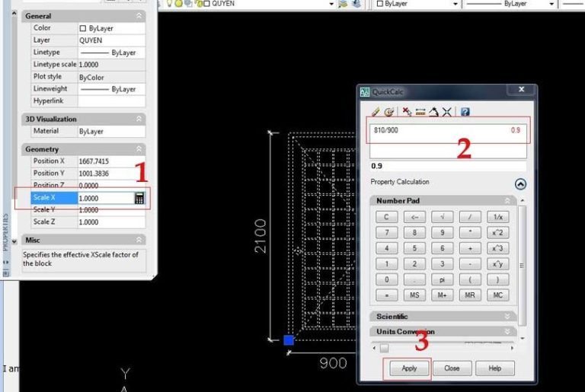Click the QuickCalc vertical scrollbar down arrow
Image resolution: width=585 pixels, height=392 pixels.
pos(523,338)
